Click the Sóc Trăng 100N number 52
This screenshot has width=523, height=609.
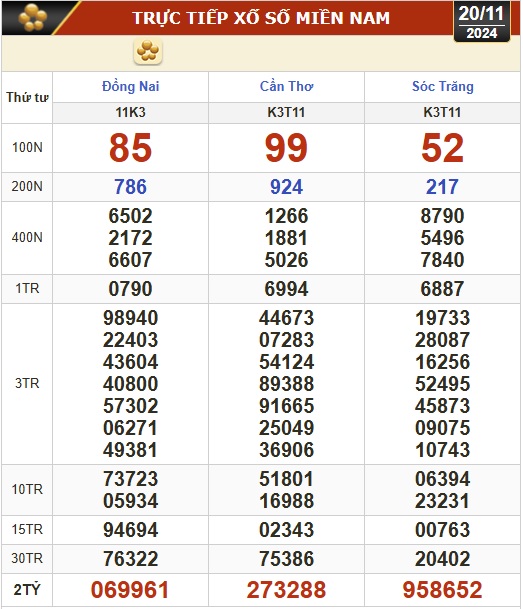[442, 148]
